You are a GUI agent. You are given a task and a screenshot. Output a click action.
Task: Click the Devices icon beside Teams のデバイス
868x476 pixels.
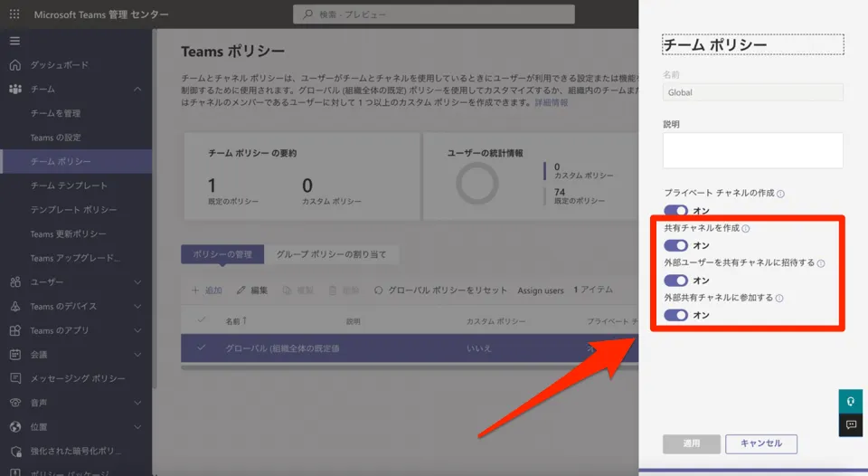14,306
